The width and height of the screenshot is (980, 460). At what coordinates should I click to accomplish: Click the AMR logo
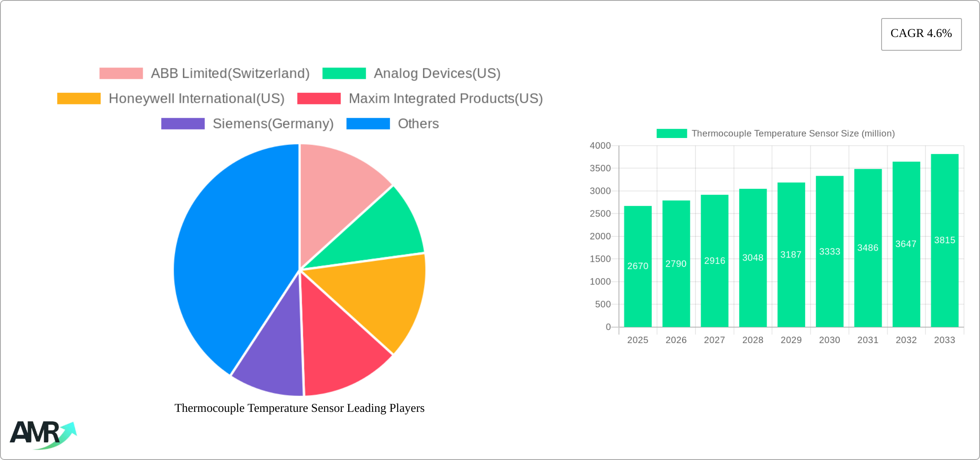click(43, 434)
